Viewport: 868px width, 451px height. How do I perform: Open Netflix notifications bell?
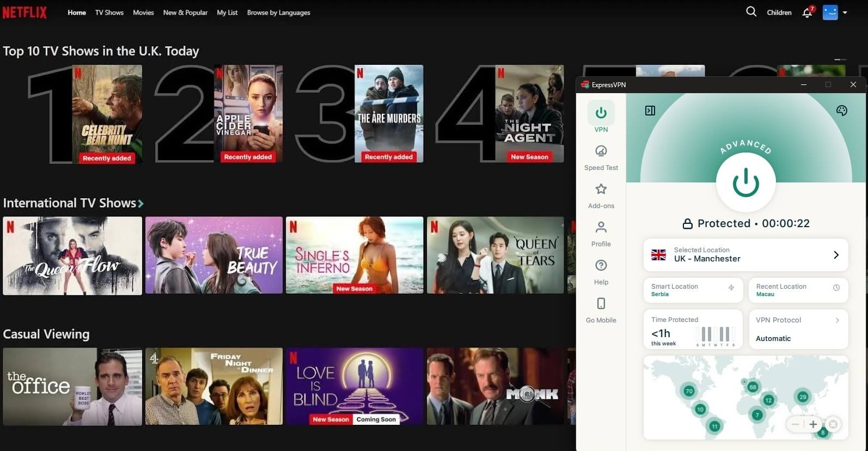point(808,12)
